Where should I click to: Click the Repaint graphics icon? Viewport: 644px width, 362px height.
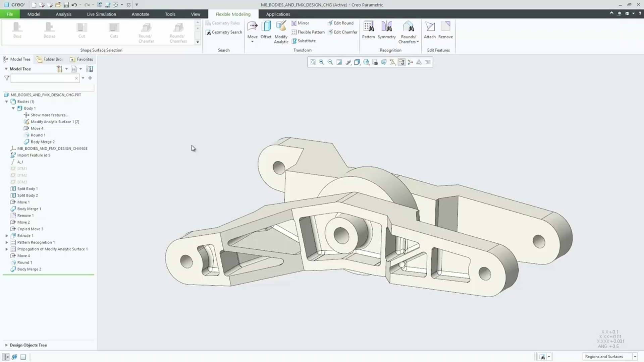pyautogui.click(x=339, y=62)
